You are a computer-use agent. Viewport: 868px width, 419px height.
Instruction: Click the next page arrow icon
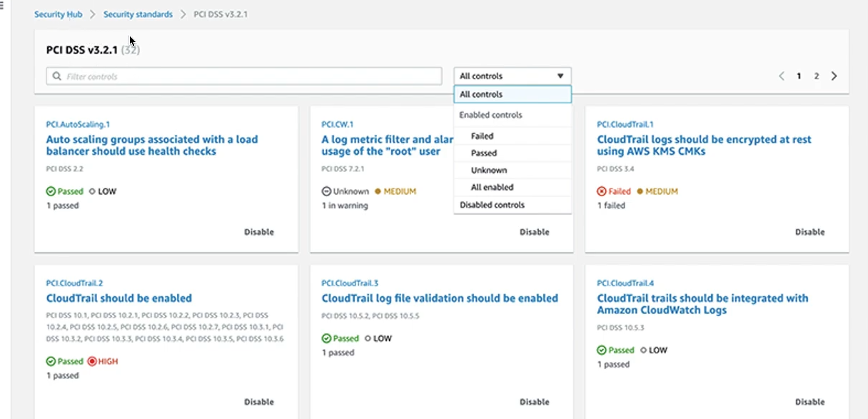click(834, 76)
